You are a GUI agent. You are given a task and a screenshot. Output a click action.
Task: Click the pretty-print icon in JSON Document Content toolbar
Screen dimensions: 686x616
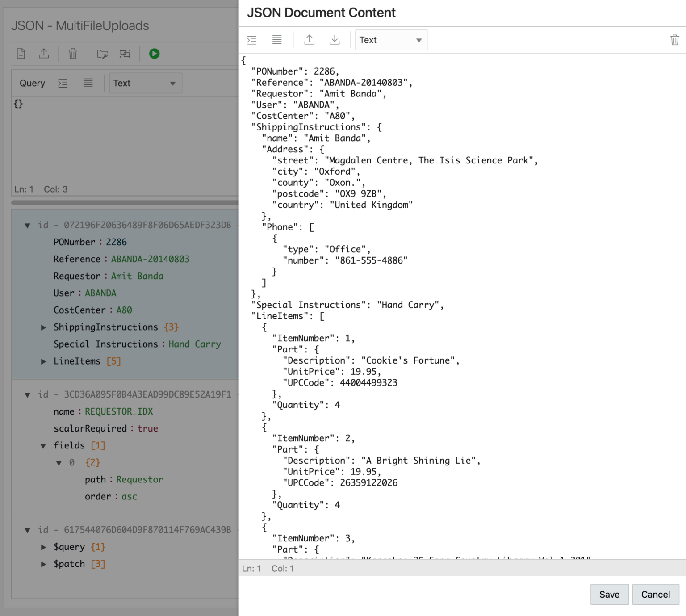coord(252,40)
